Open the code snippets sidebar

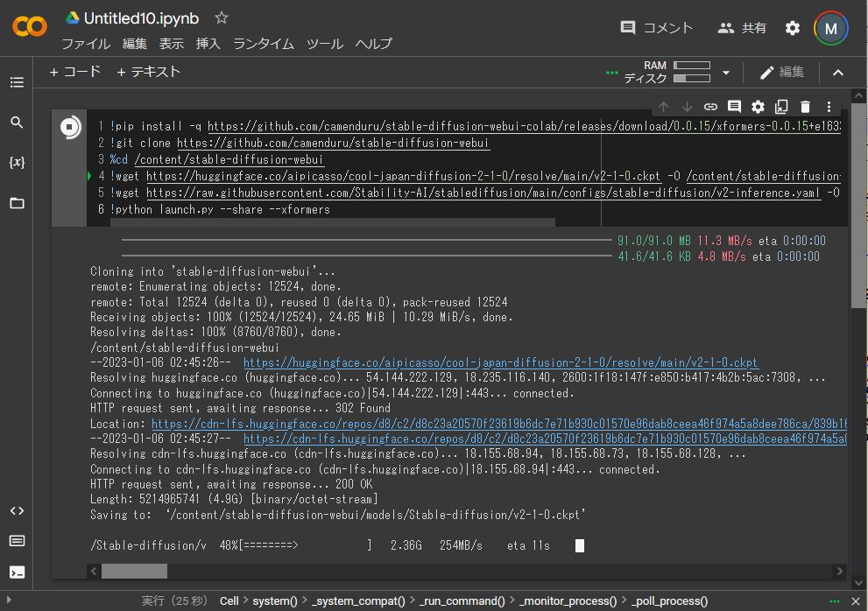click(18, 511)
